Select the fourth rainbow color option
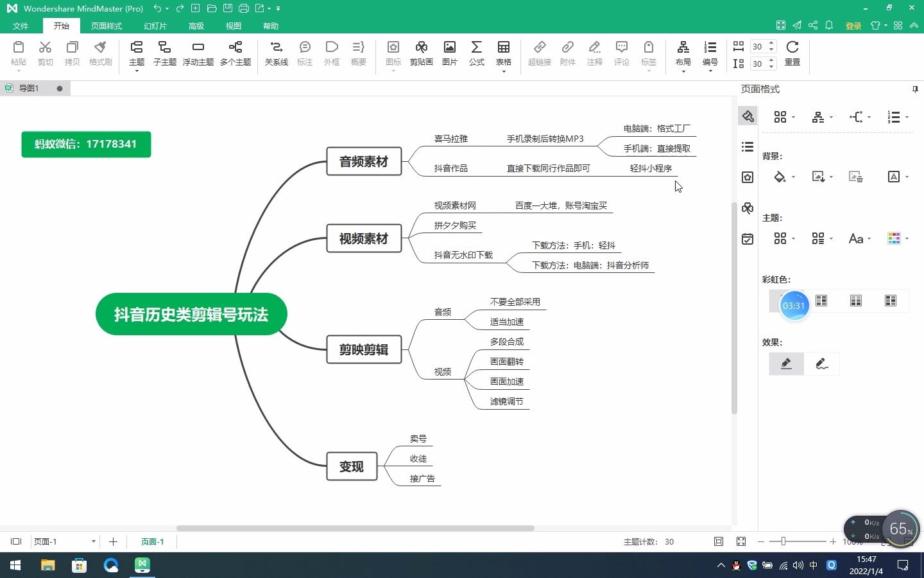The image size is (924, 578). click(x=891, y=301)
